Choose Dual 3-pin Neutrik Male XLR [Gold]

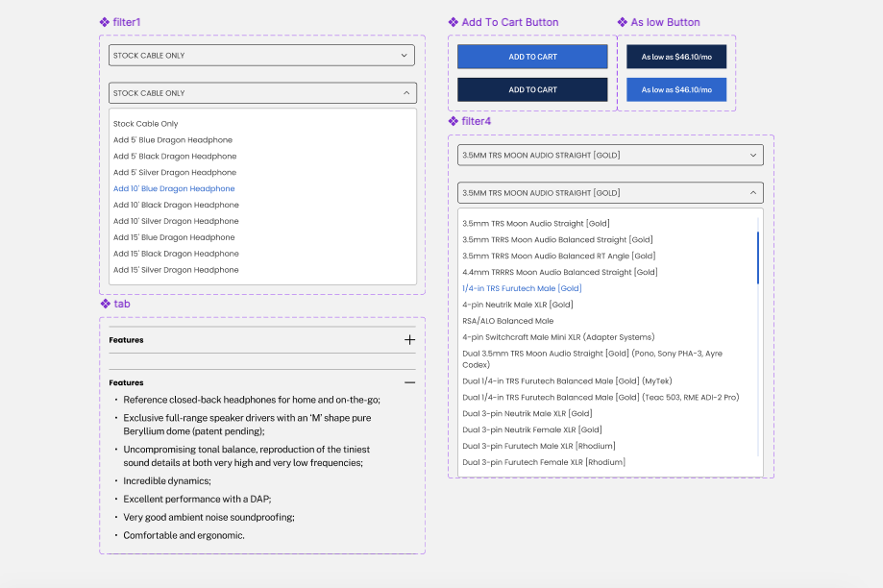click(527, 414)
